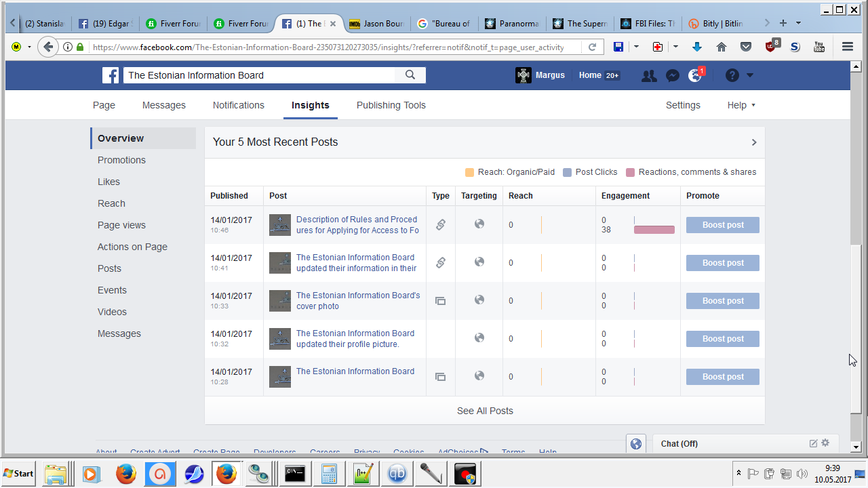The image size is (868, 488).
Task: Open the notifications globe icon
Action: pyautogui.click(x=695, y=76)
